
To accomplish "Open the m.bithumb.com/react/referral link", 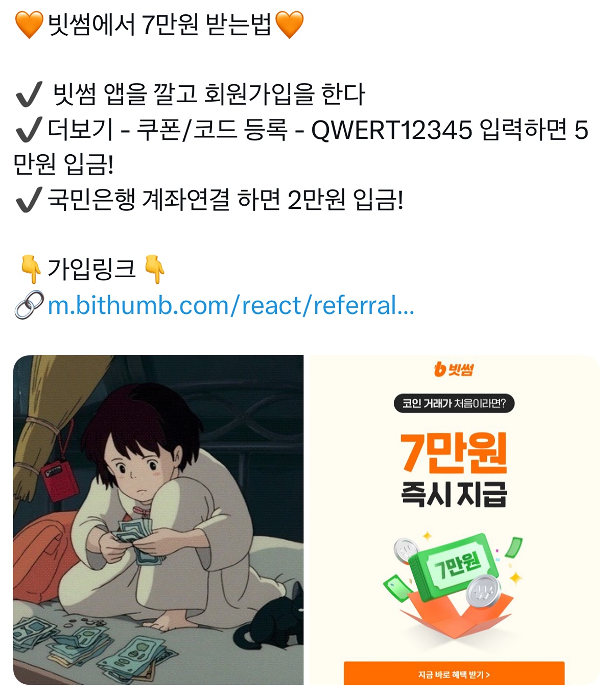I will click(231, 305).
